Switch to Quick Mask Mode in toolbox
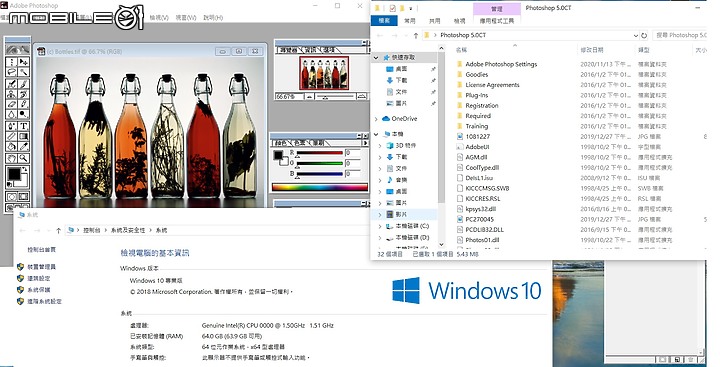The height and width of the screenshot is (367, 720). (23, 197)
